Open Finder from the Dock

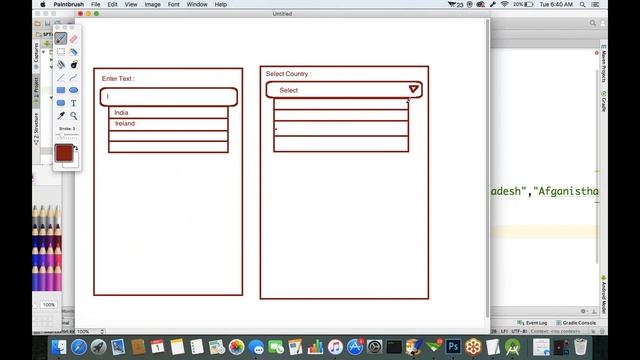click(x=59, y=347)
